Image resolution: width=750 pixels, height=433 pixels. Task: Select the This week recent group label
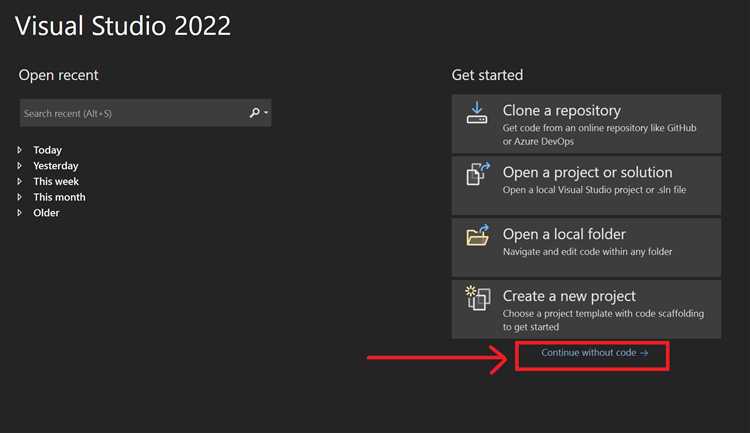click(x=56, y=181)
